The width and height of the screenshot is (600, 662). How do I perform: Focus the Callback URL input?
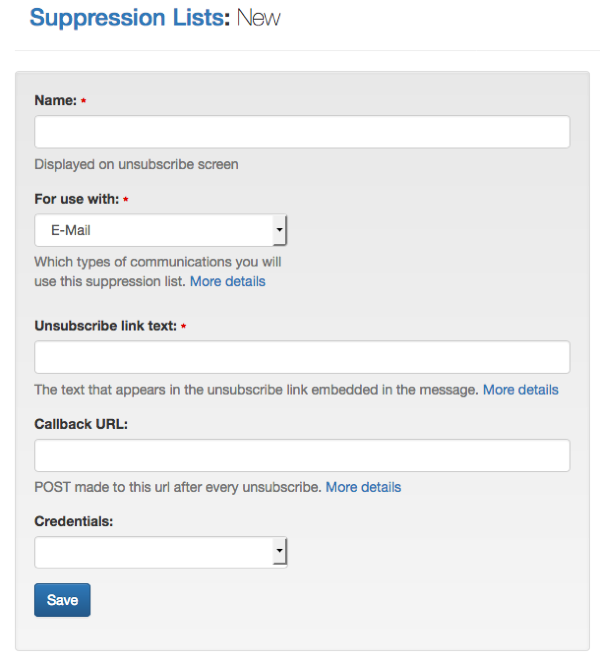point(302,455)
